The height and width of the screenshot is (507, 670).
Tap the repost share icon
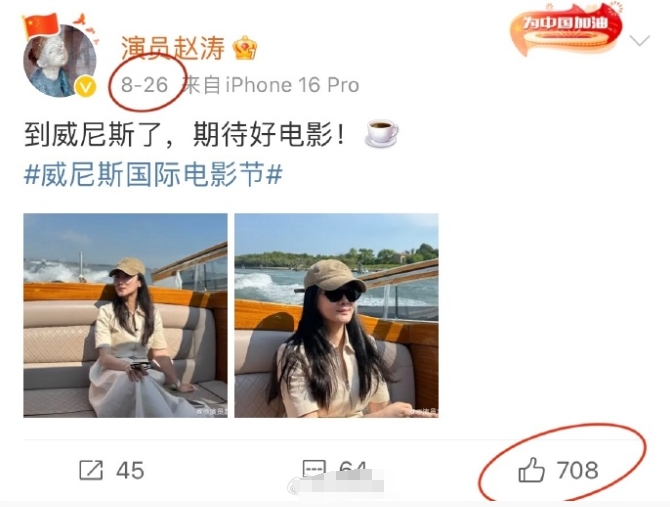(91, 470)
